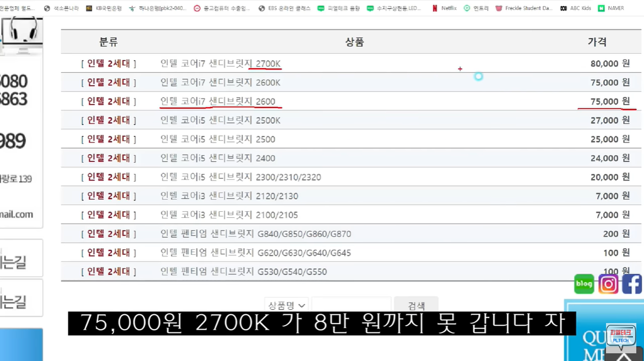The height and width of the screenshot is (361, 644).
Task: Select row 인텔 코어i7 샌디브릿지 2600
Action: click(351, 101)
